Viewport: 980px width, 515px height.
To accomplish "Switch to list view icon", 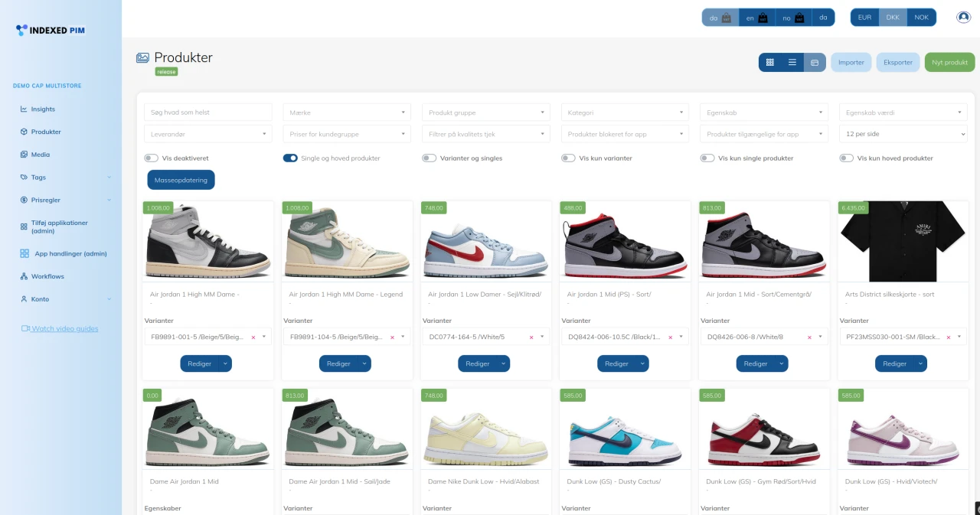I will point(792,62).
